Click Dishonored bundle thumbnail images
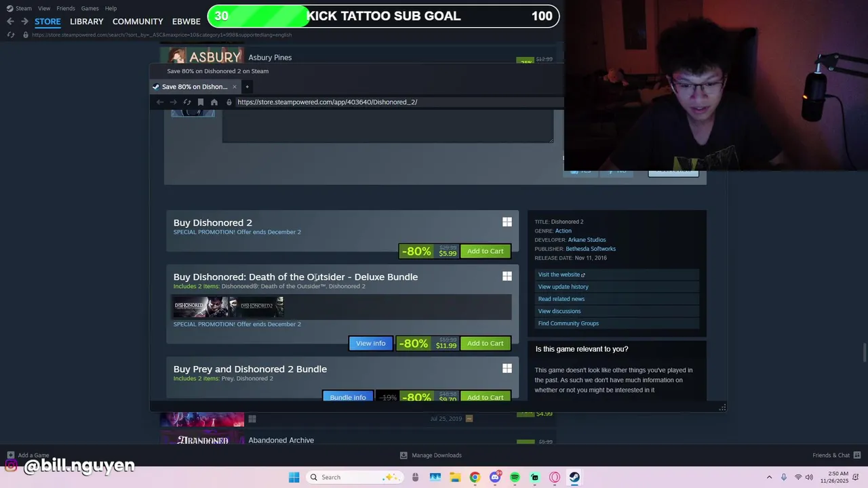 (x=229, y=307)
